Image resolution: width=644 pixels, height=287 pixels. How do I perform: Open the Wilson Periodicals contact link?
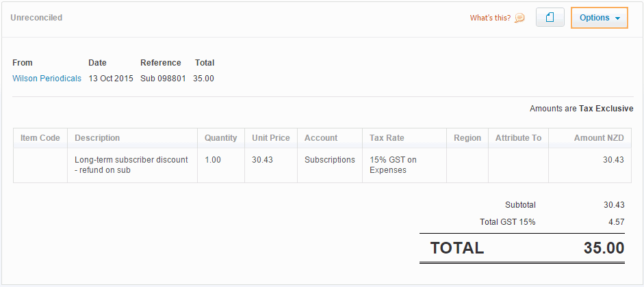click(47, 79)
